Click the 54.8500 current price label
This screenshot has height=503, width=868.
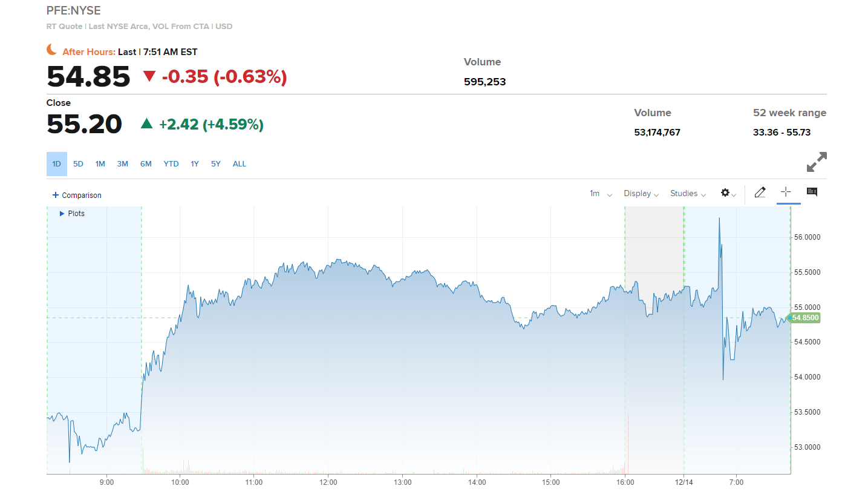click(x=804, y=318)
